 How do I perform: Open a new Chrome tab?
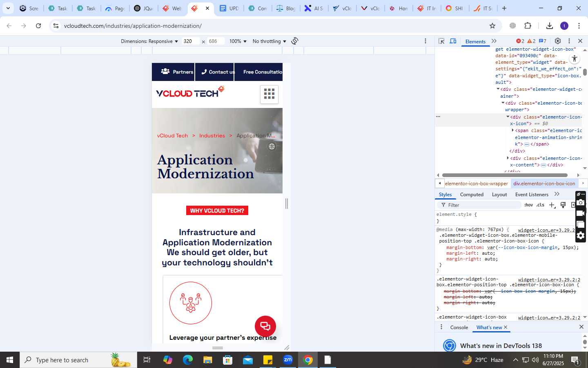[x=504, y=8]
